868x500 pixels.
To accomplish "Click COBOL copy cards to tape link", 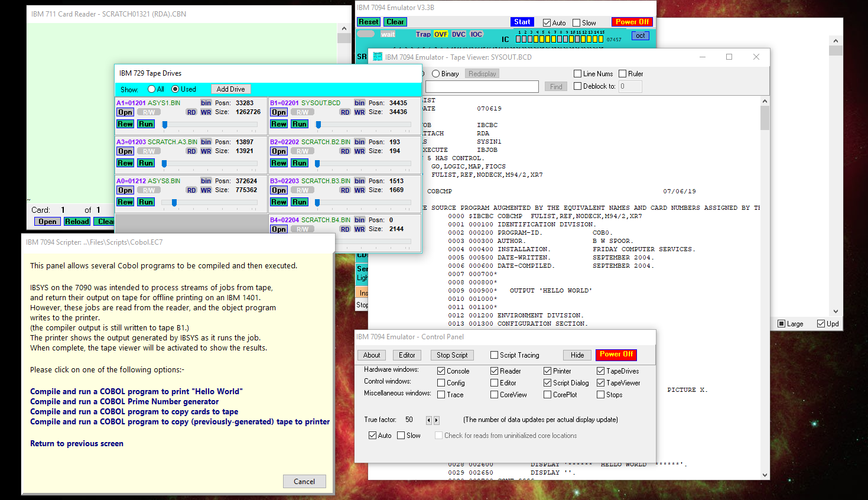I will pos(134,411).
